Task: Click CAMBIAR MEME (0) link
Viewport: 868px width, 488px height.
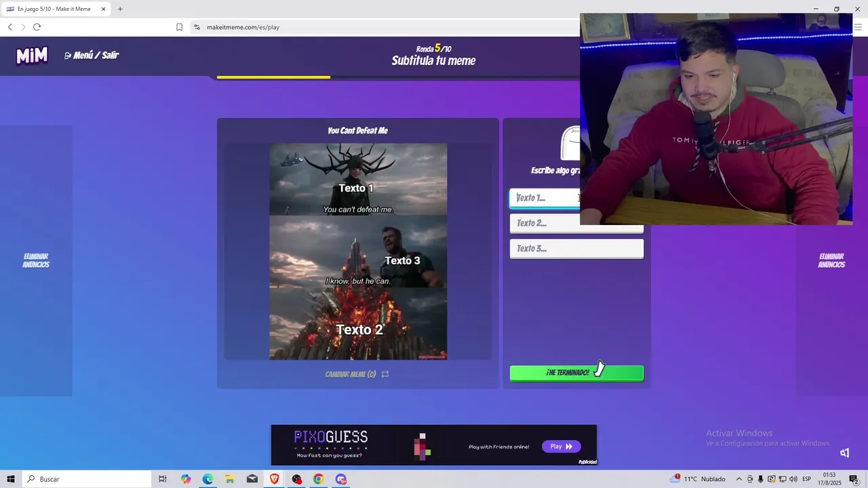Action: [351, 374]
